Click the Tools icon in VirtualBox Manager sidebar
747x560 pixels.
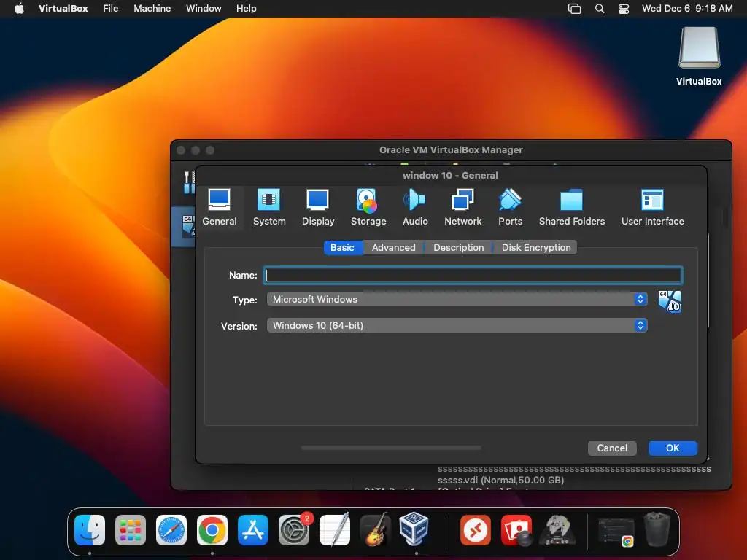[189, 182]
